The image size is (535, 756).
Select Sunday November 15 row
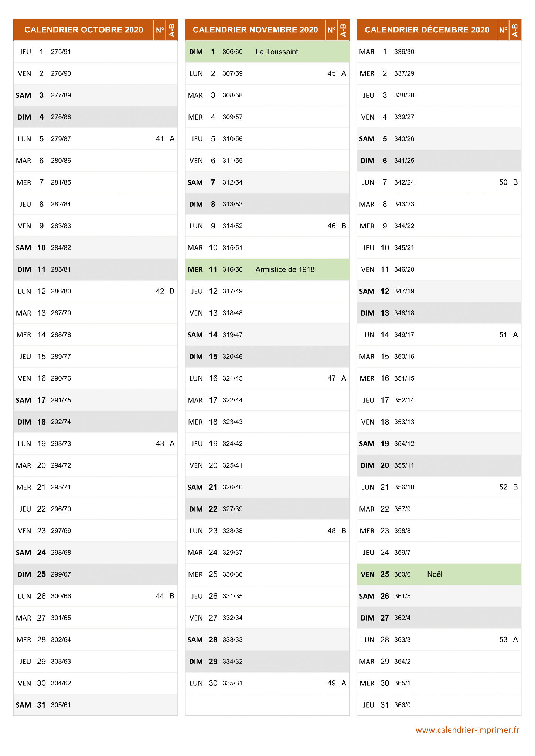267,357
